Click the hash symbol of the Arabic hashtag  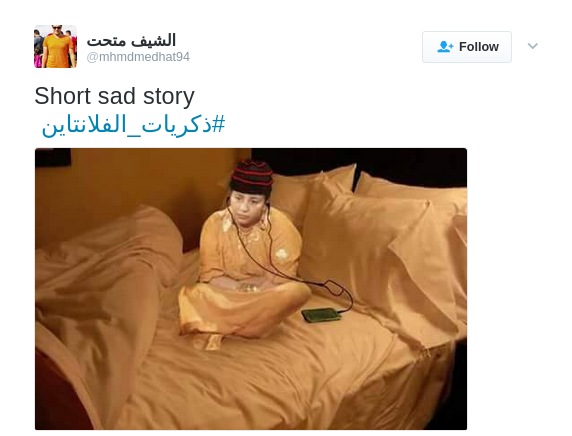[219, 123]
